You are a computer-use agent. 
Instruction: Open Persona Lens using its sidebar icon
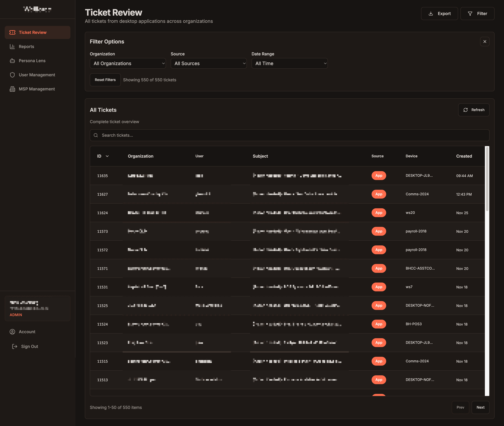[x=12, y=61]
